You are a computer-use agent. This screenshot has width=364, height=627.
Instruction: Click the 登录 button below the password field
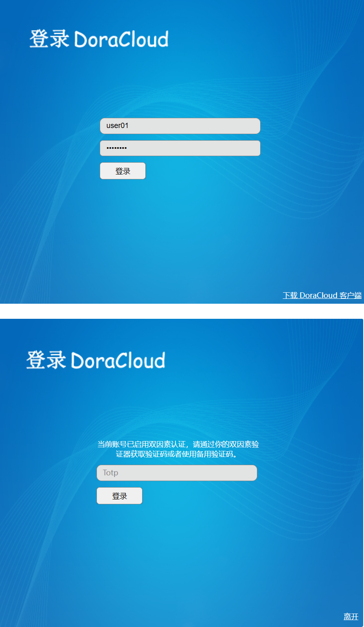point(123,170)
